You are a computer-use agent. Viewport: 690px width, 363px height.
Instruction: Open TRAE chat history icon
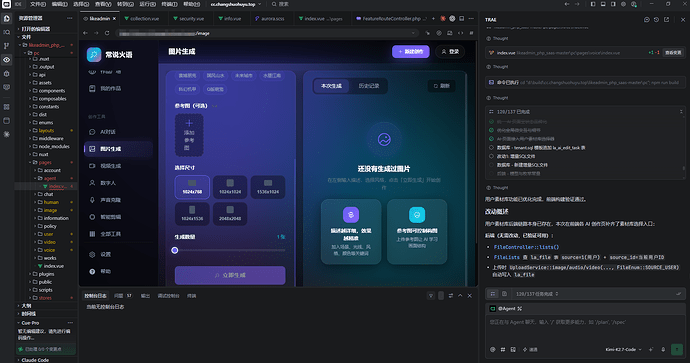(x=656, y=20)
